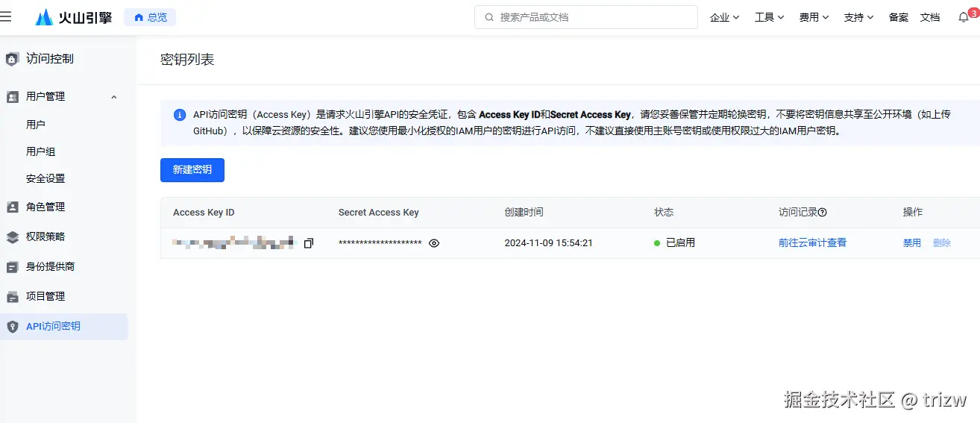Click the 密钥列表 page title

187,60
